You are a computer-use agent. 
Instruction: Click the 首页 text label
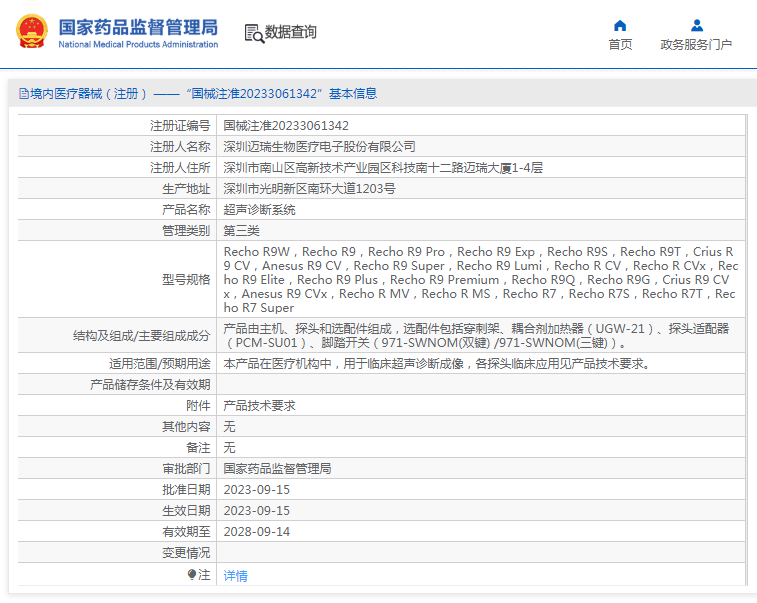coord(620,45)
